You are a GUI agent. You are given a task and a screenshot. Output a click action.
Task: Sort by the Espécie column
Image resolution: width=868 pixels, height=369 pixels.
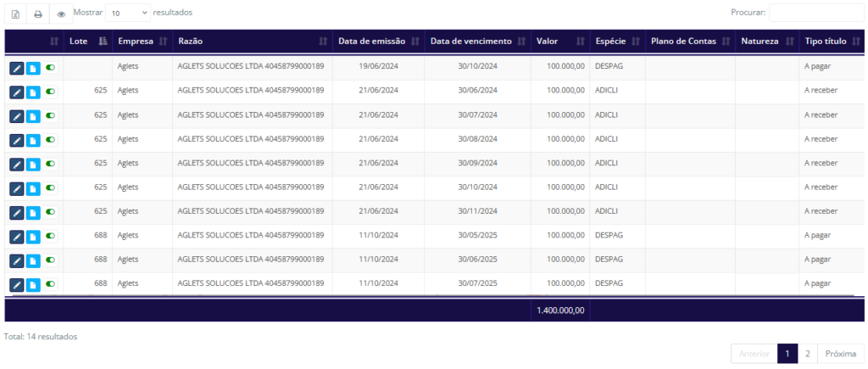point(618,42)
